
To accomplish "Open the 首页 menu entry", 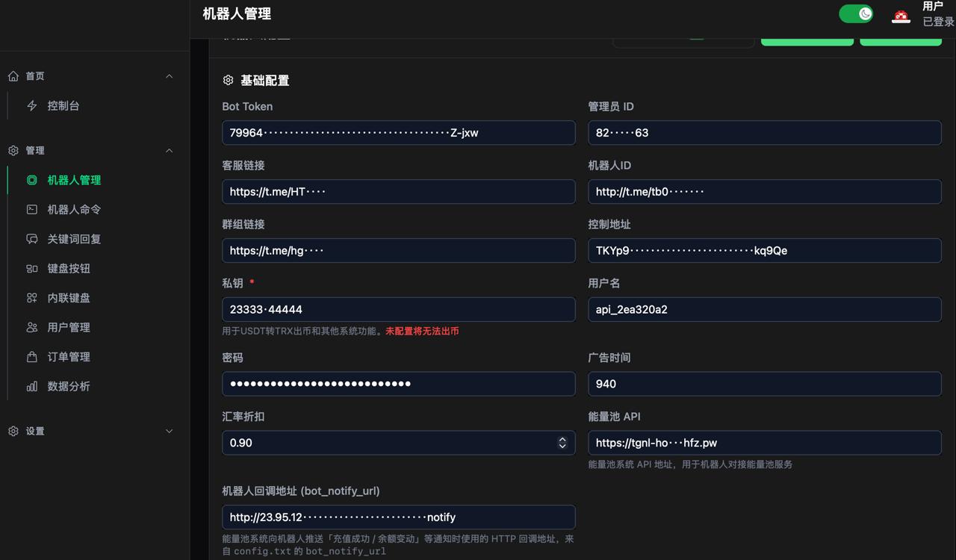I will coord(34,75).
